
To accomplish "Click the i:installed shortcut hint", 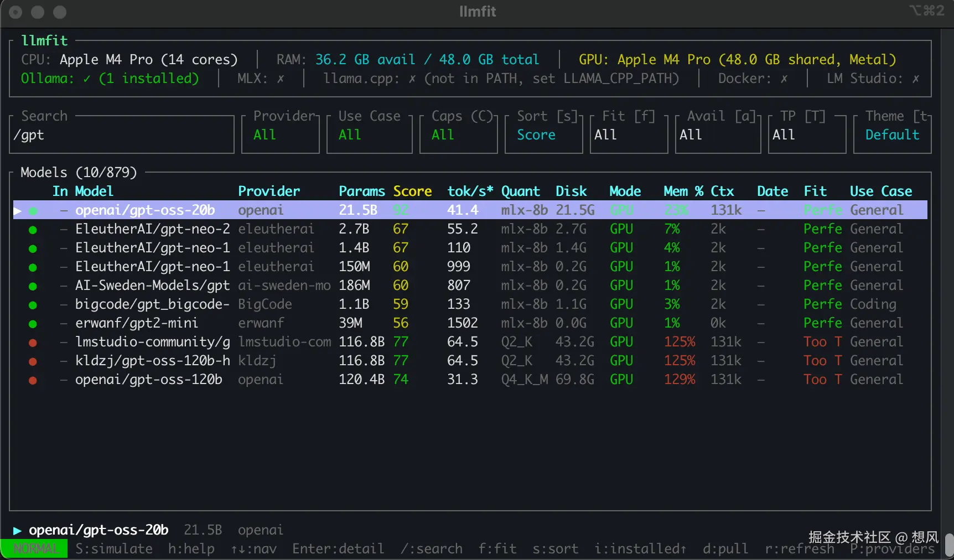I will coord(641,549).
